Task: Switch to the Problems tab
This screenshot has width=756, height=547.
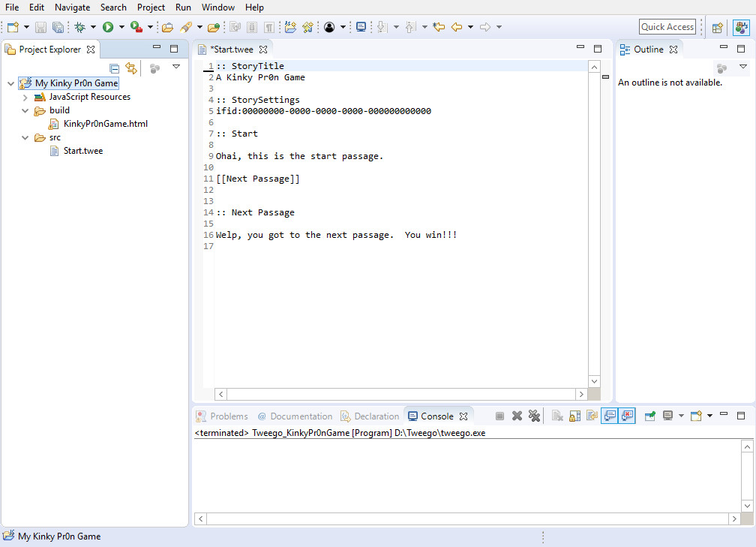Action: (228, 416)
